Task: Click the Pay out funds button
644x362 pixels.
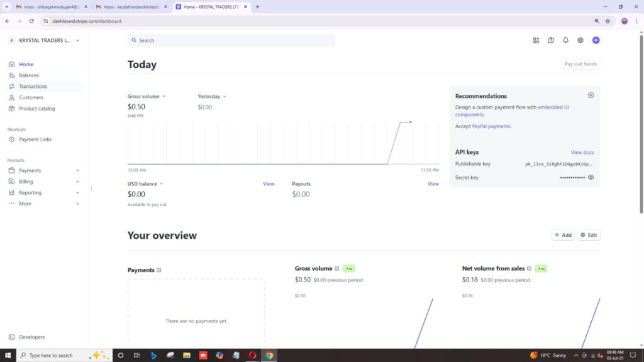Action: tap(580, 64)
